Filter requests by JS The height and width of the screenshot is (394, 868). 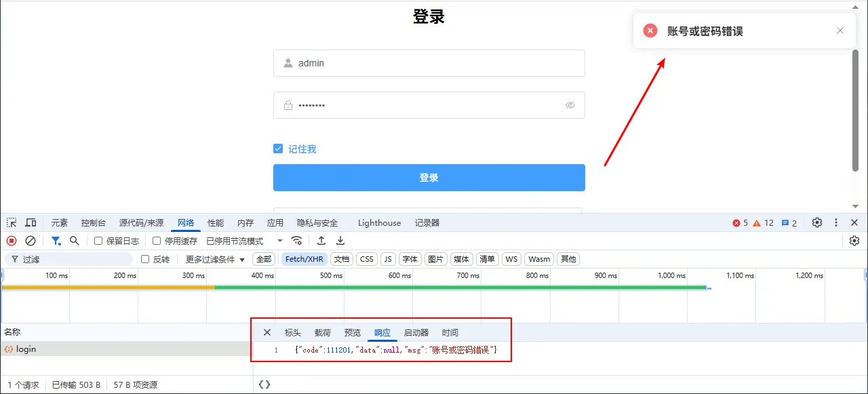click(x=389, y=259)
